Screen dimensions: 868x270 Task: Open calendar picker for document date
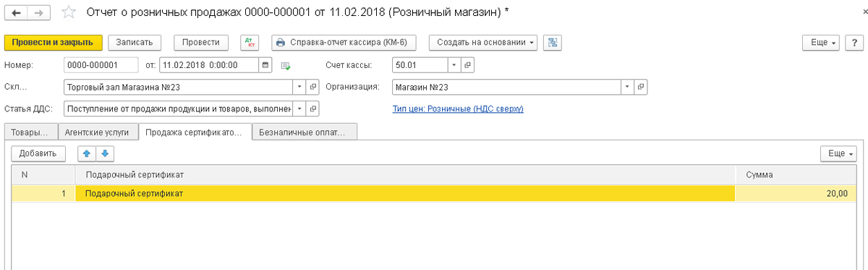click(x=265, y=65)
